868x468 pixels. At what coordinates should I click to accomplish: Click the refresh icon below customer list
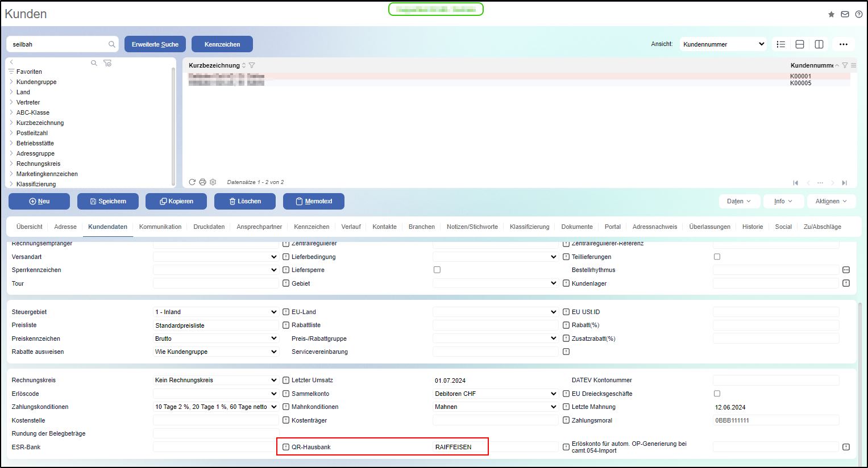point(192,182)
